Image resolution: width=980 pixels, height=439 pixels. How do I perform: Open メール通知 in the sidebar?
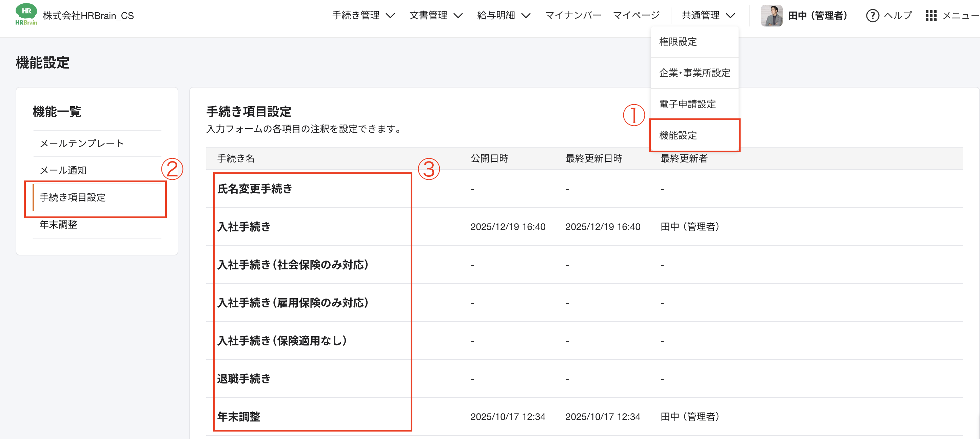click(x=63, y=170)
